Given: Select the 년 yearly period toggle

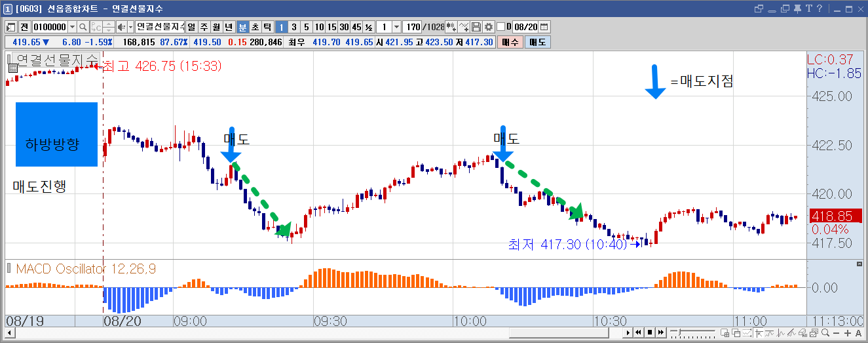Looking at the screenshot, I should 229,27.
